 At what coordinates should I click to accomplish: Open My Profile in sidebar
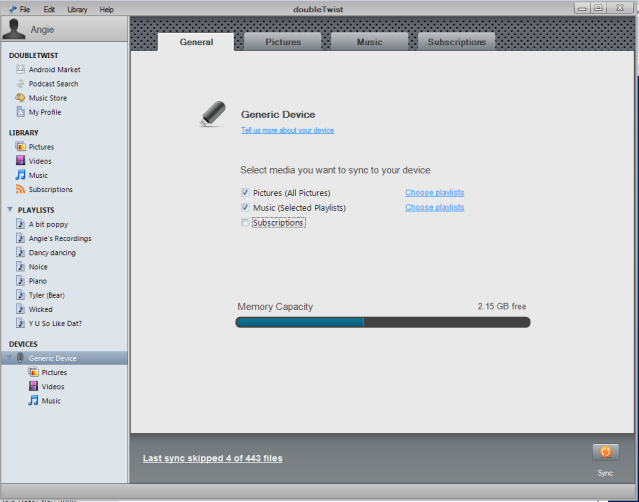tap(45, 112)
